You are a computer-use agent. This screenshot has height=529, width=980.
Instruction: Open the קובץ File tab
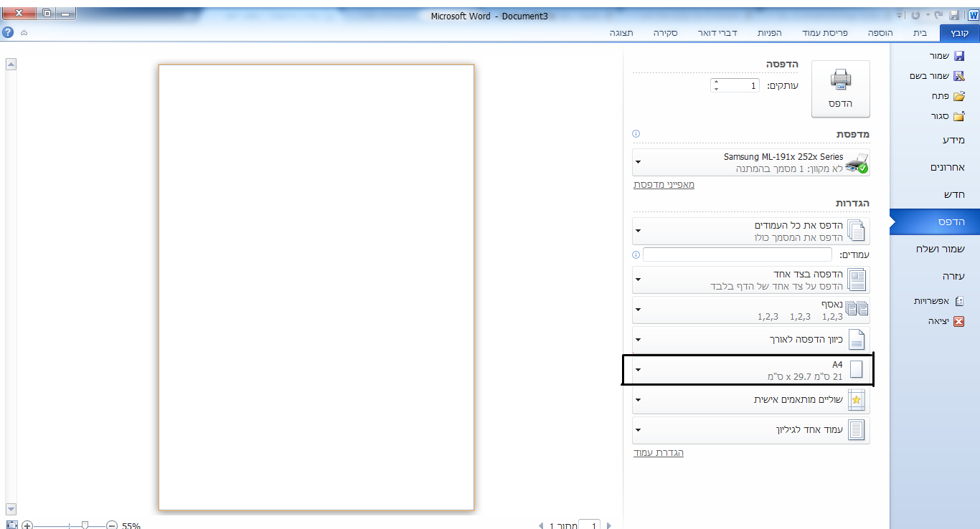coord(959,33)
